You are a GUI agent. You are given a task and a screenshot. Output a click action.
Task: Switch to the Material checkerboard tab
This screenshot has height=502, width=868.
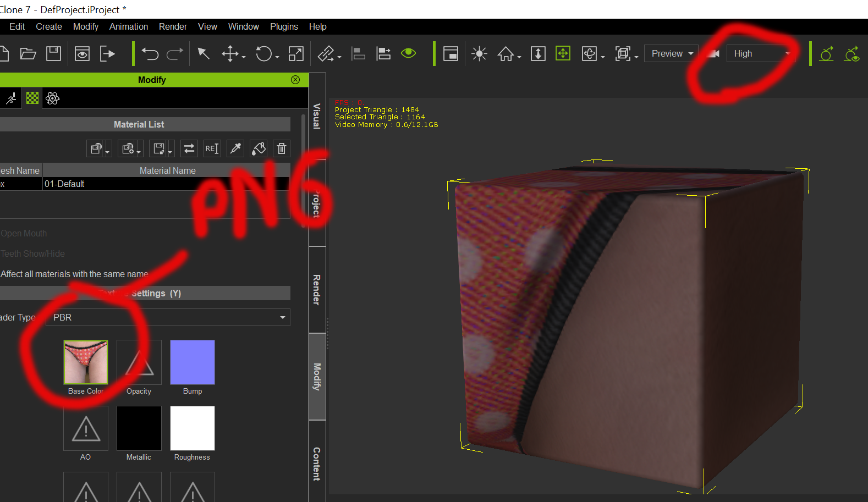pos(32,98)
